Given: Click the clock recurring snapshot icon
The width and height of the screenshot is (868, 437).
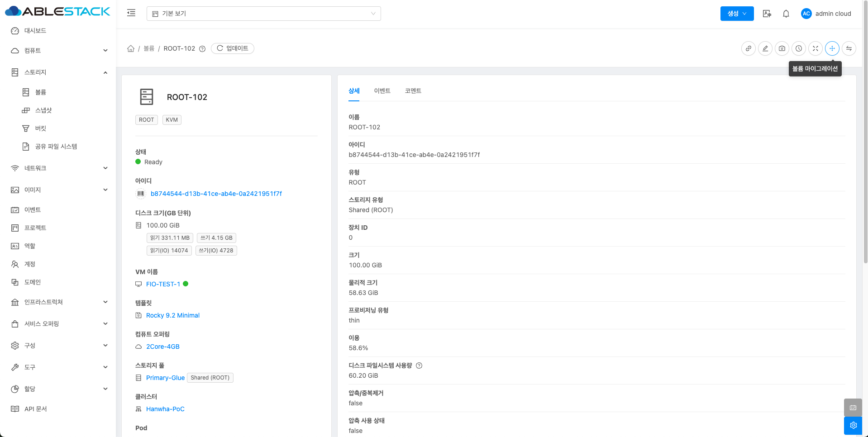Looking at the screenshot, I should [x=798, y=48].
